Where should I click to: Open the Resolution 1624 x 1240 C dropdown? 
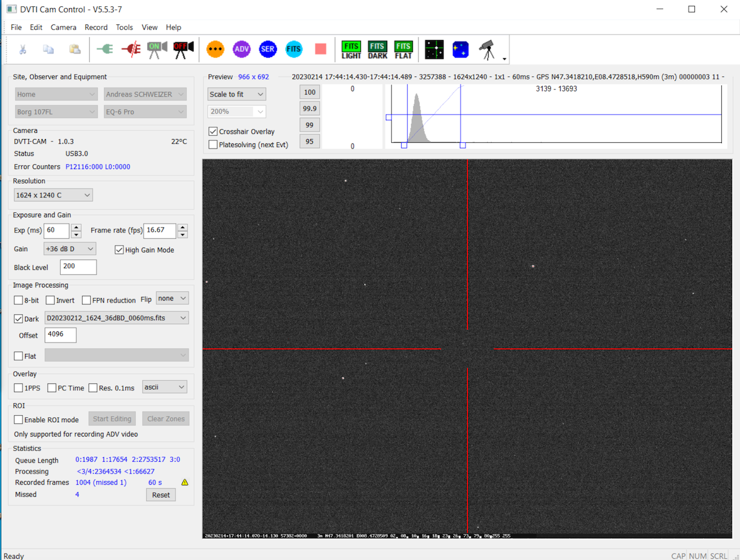[x=53, y=195]
